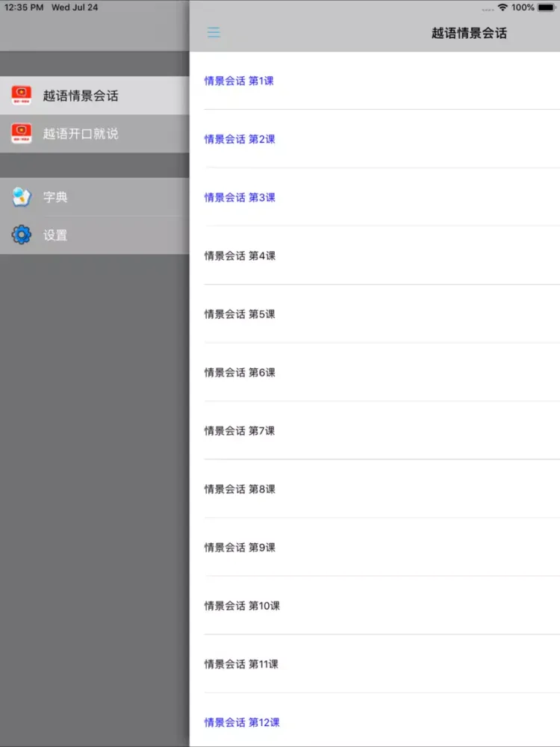The height and width of the screenshot is (747, 560).
Task: Check the battery icon in status bar
Action: [x=547, y=7]
